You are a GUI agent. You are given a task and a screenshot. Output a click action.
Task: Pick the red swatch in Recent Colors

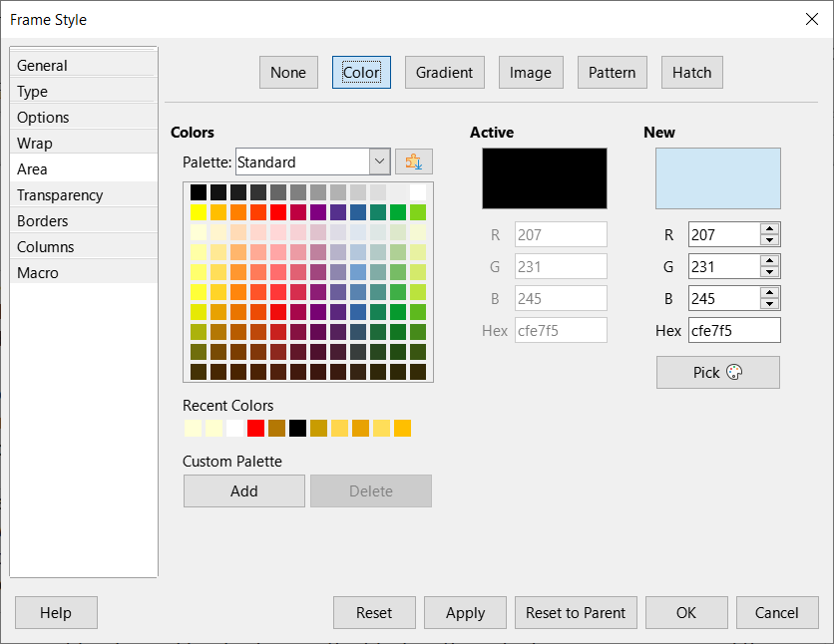coord(255,429)
